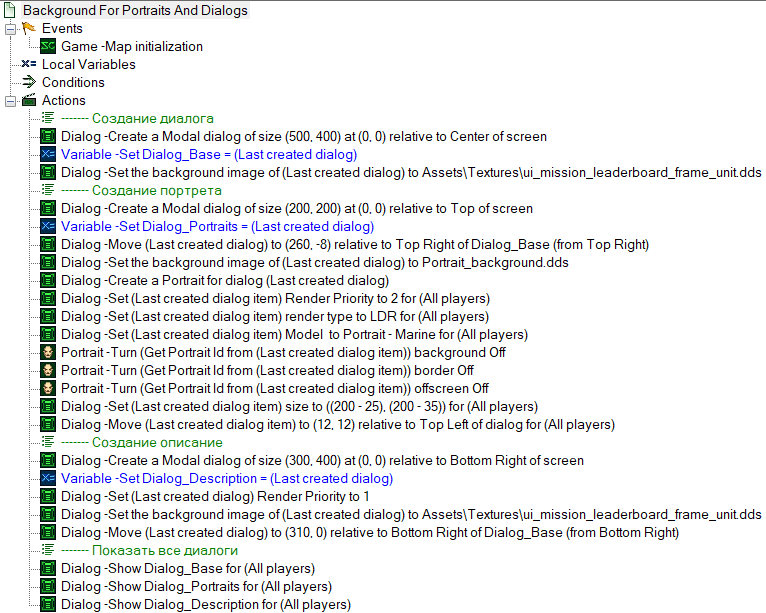Image resolution: width=766 pixels, height=613 pixels.
Task: Select Variable - Set Dialog_Portraits line
Action: [x=217, y=227]
